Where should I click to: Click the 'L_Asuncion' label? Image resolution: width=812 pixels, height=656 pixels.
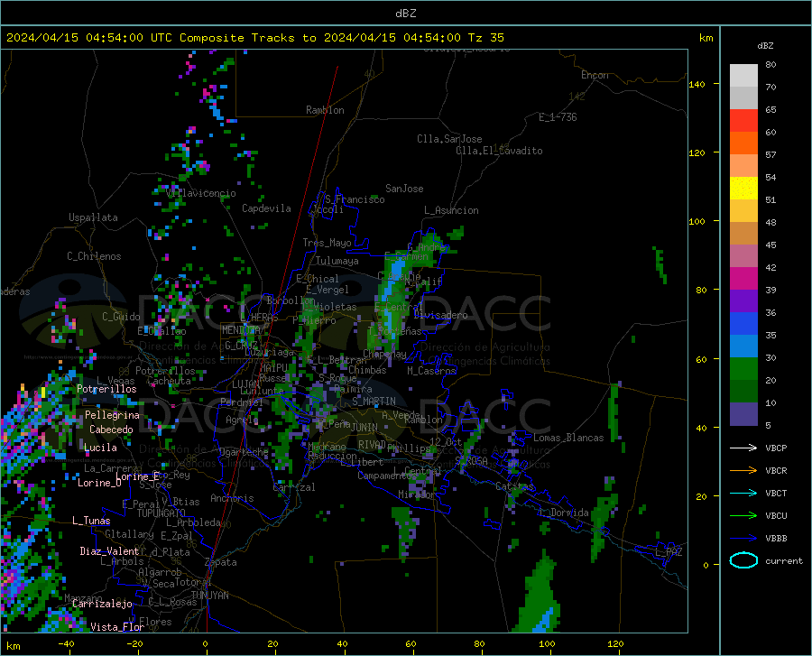click(x=451, y=210)
